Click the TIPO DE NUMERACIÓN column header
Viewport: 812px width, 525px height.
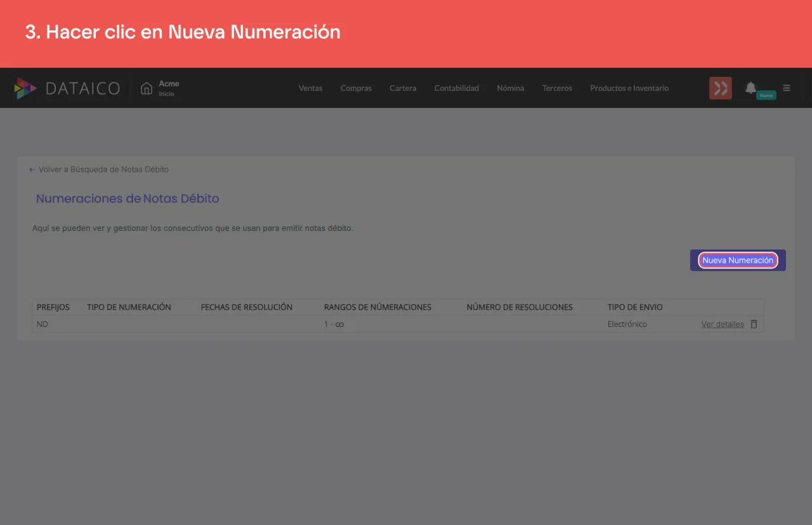129,307
